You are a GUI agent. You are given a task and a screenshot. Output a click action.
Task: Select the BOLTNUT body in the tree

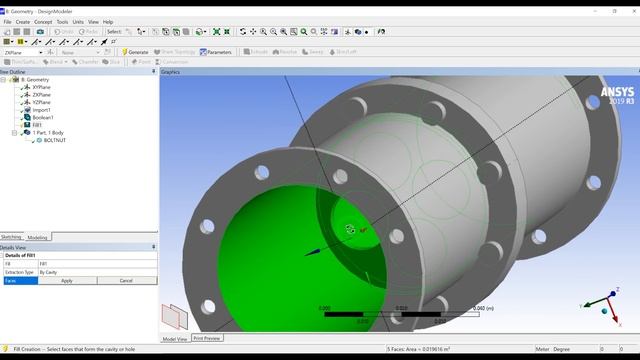[x=54, y=140]
